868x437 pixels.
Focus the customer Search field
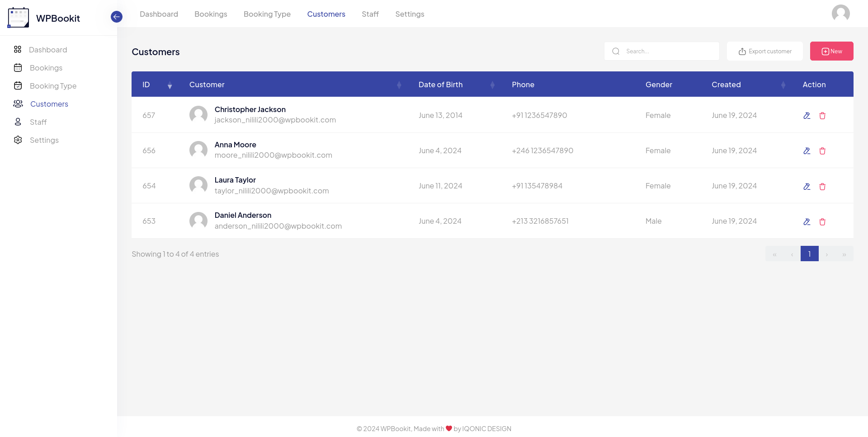(661, 51)
